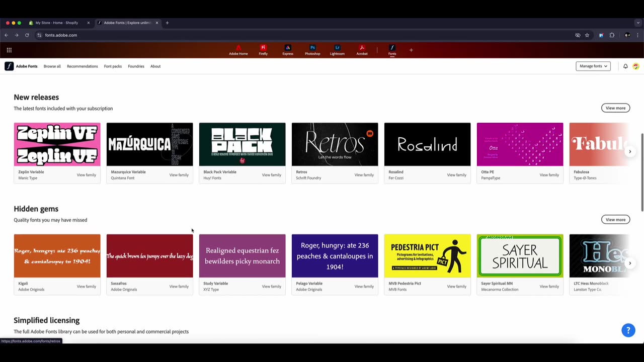Go to Adobe Home app
This screenshot has width=644, height=362.
[238, 50]
